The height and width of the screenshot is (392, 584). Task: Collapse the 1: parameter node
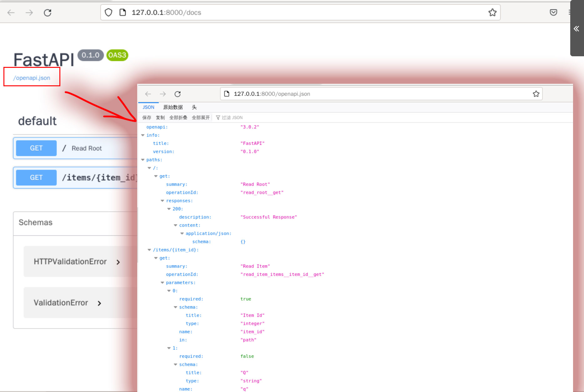coord(169,348)
